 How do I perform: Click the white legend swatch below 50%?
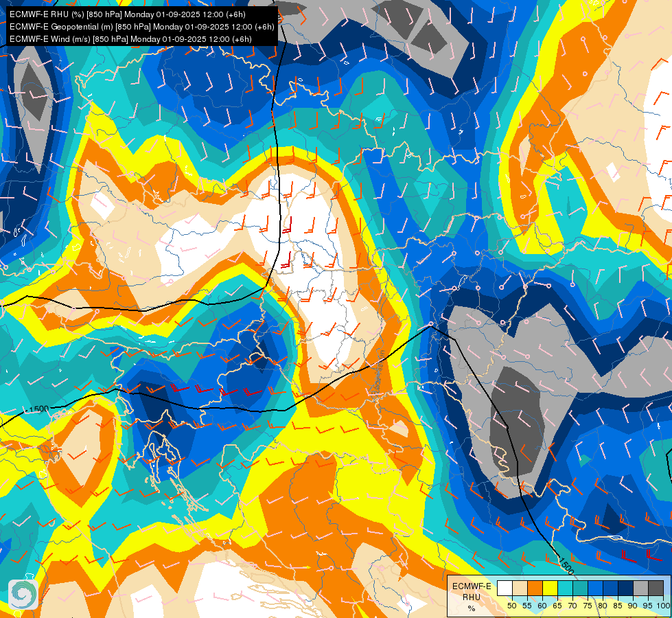pos(505,588)
